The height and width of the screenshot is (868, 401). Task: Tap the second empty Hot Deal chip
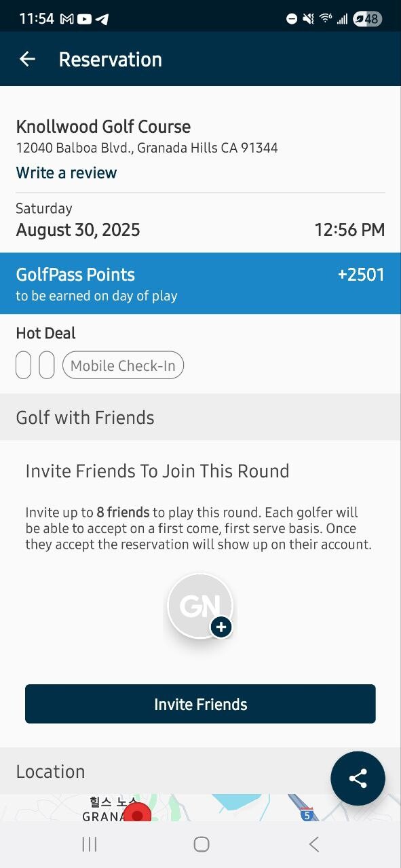point(47,366)
